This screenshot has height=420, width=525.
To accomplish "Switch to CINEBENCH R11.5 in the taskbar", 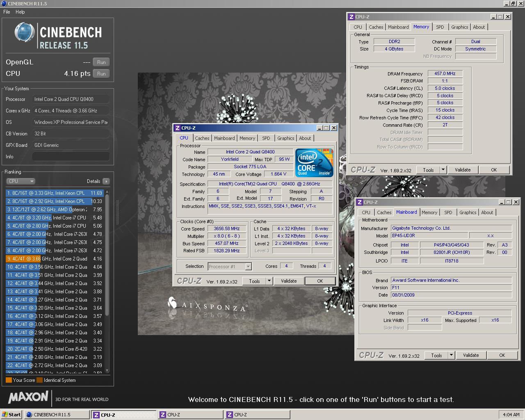I will [x=57, y=415].
